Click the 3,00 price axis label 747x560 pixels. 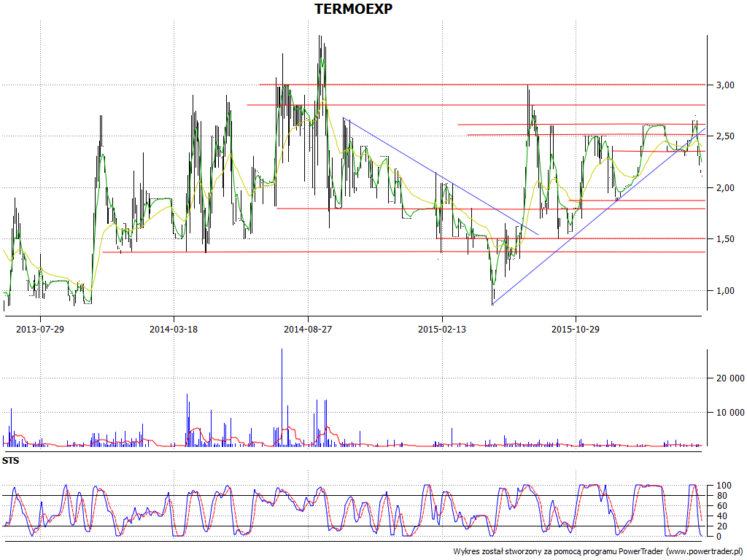[x=724, y=85]
